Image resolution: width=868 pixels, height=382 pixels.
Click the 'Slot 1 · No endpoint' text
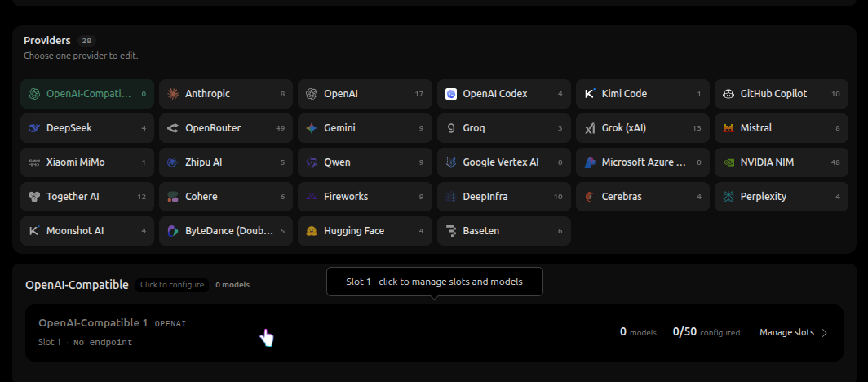[85, 342]
